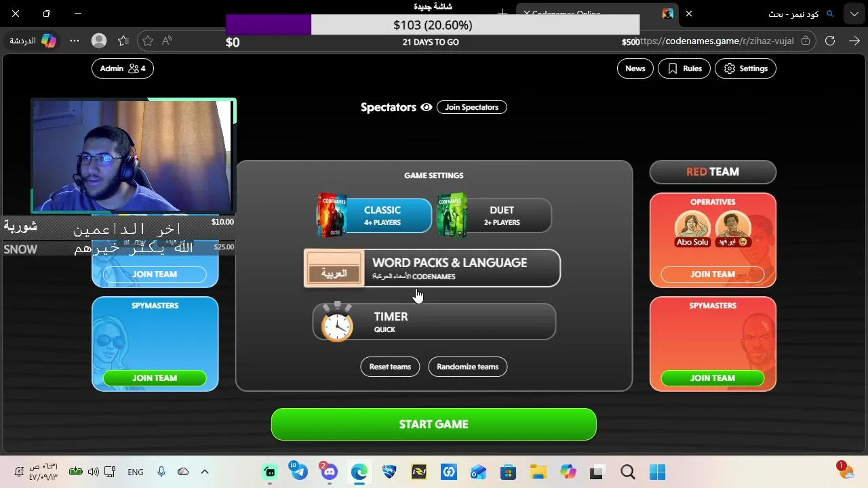Open the read aloud icon
Screen dimensions: 868x488
coord(167,41)
